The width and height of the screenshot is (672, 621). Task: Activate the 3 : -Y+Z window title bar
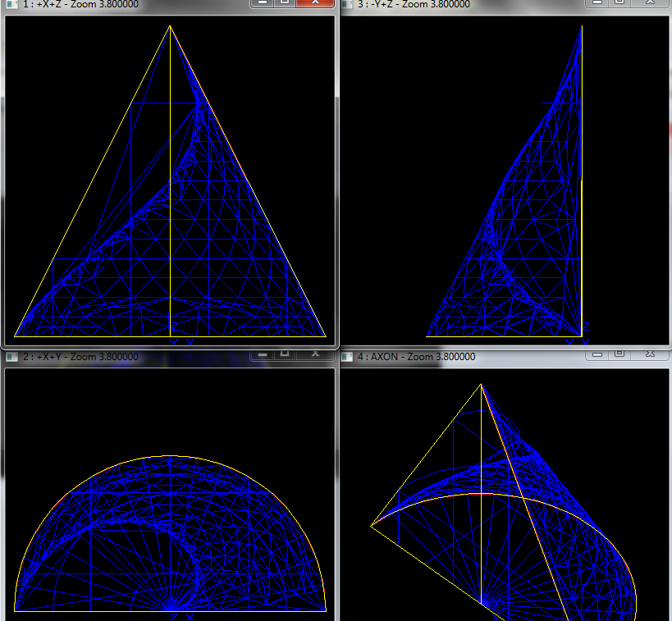492,4
